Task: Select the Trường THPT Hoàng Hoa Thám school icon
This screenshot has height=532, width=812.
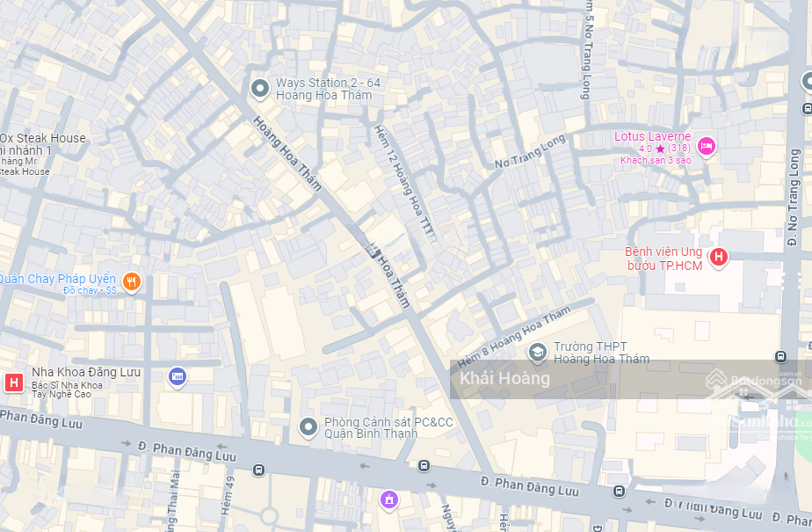Action: click(x=538, y=353)
